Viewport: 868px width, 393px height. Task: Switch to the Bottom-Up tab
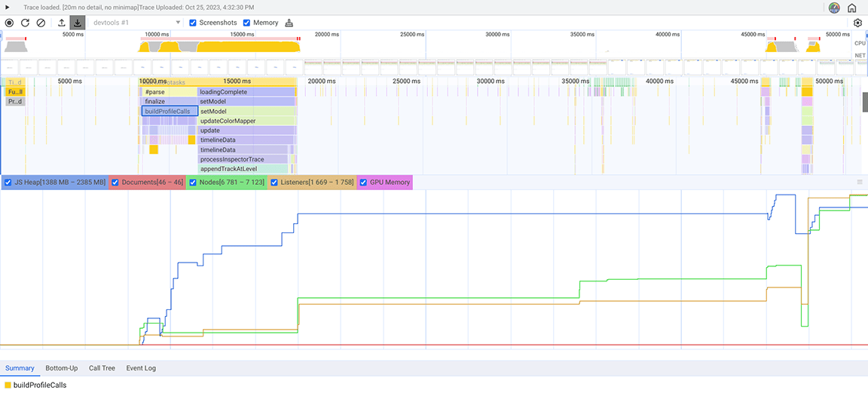(62, 368)
